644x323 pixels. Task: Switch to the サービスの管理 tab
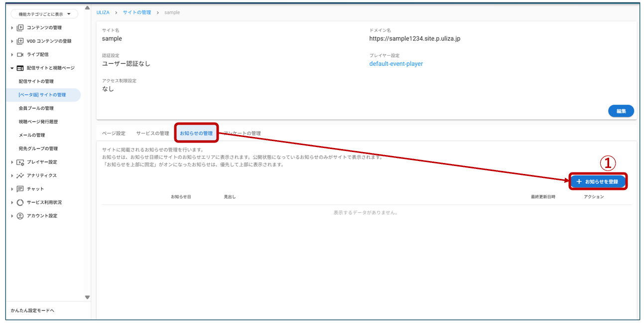[152, 134]
